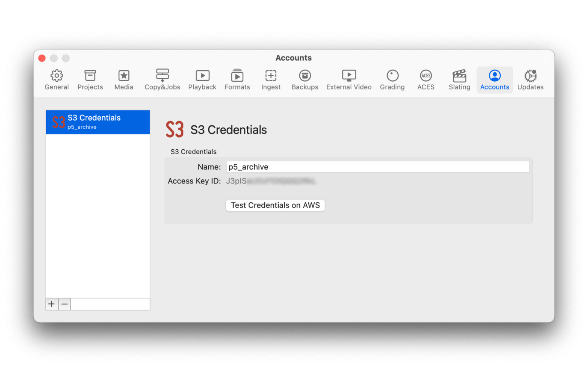Open the Media settings pane

(x=124, y=80)
